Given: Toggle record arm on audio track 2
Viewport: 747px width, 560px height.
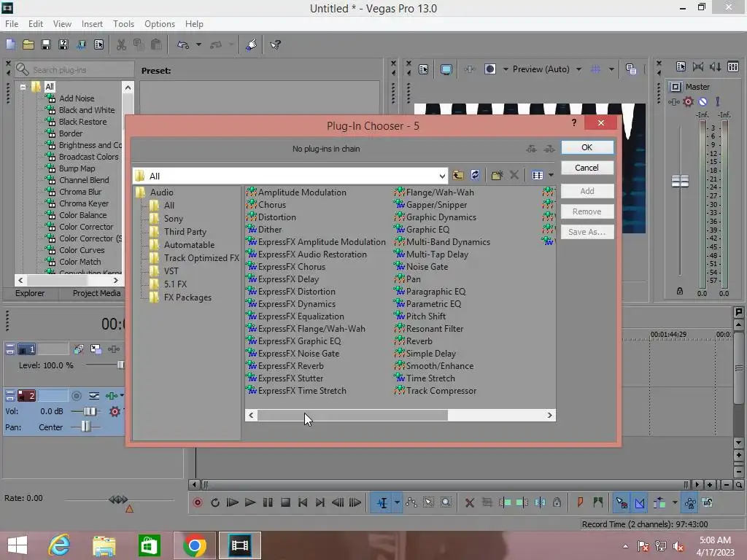Looking at the screenshot, I should tap(76, 396).
